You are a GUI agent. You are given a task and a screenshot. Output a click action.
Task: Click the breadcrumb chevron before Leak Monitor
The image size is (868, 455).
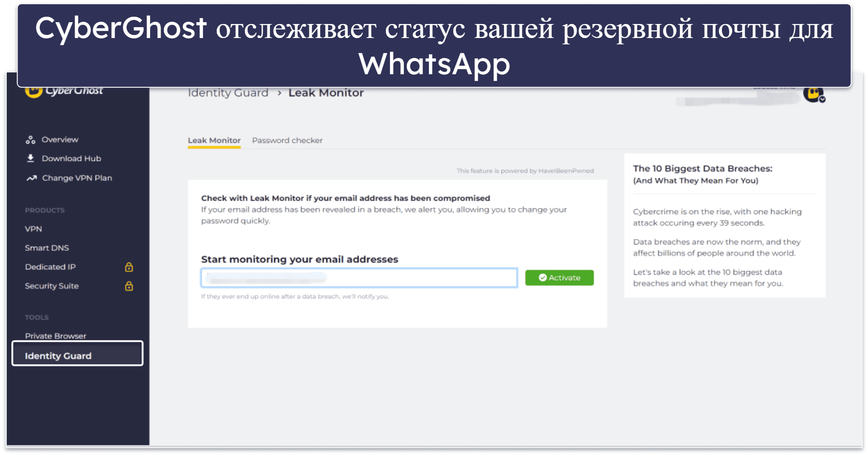(x=280, y=93)
